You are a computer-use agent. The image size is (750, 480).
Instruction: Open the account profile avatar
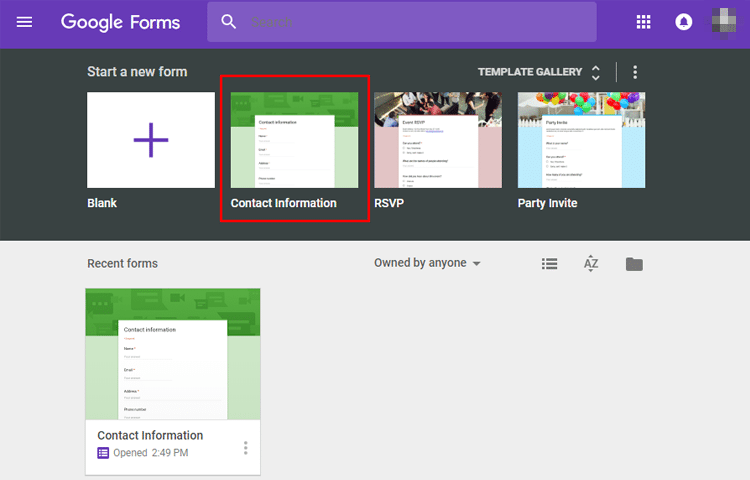click(724, 22)
